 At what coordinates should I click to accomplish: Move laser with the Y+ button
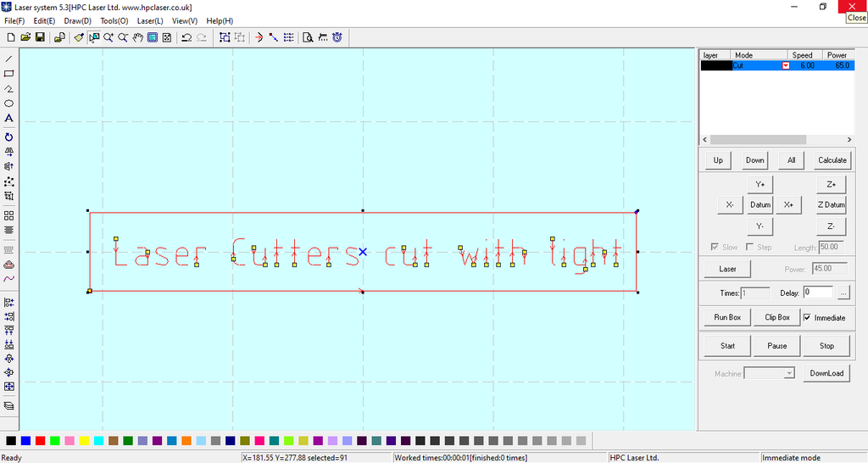760,184
